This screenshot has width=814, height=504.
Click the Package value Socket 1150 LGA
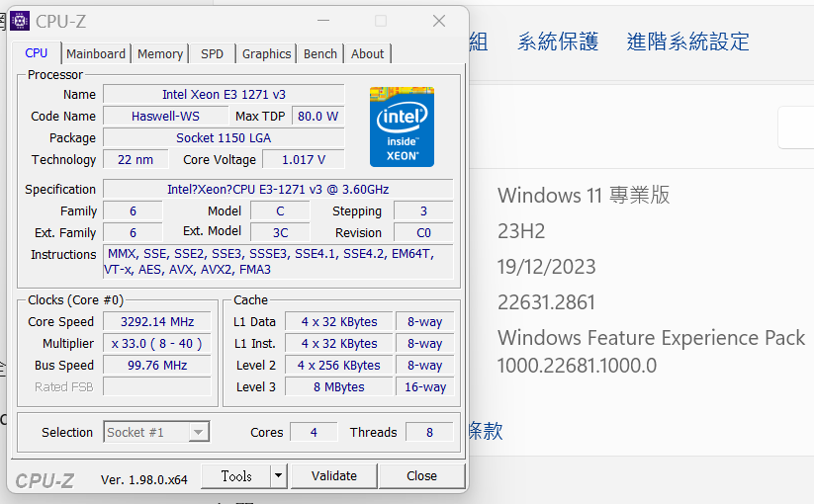[224, 138]
